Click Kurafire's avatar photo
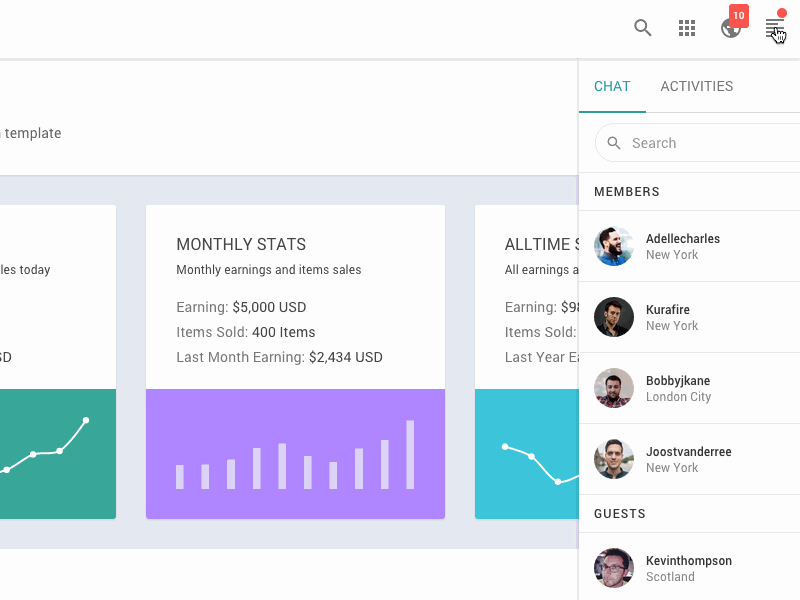This screenshot has width=800, height=600. tap(613, 317)
